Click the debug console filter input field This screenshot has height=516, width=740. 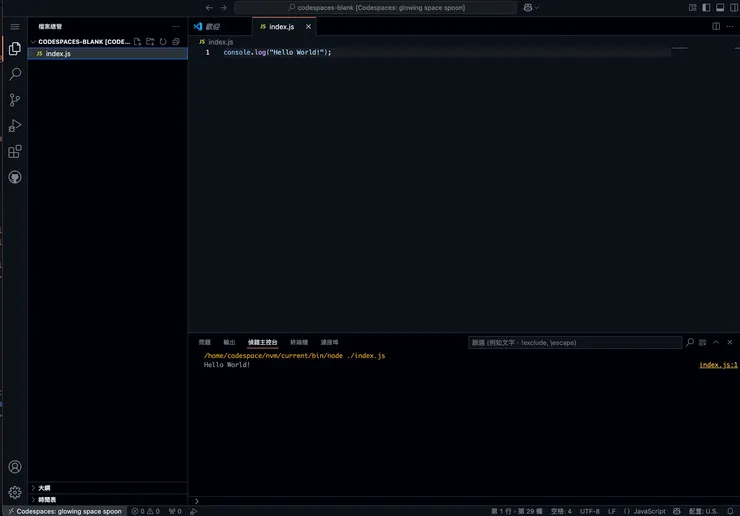coord(574,342)
